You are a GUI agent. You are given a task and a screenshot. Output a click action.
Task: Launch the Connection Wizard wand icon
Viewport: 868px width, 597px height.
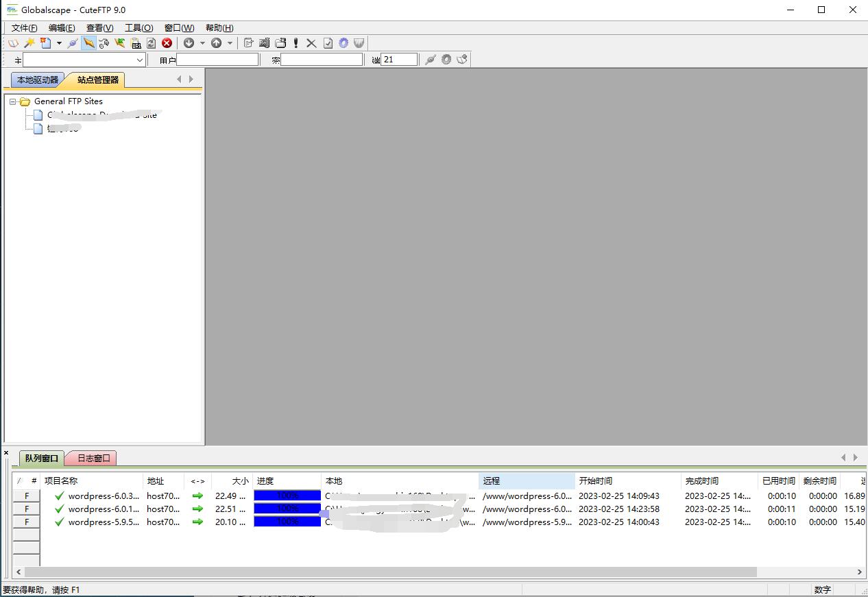tap(29, 43)
